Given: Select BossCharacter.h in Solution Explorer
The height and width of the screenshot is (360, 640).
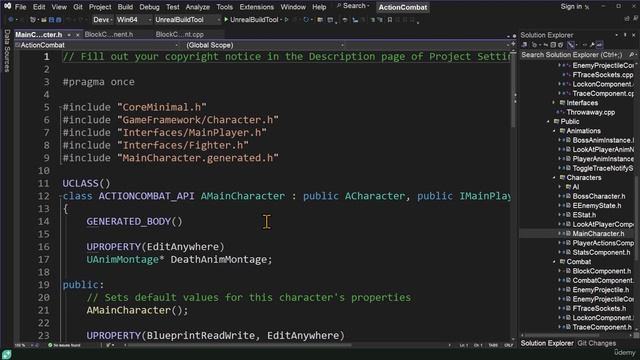Looking at the screenshot, I should coord(599,196).
